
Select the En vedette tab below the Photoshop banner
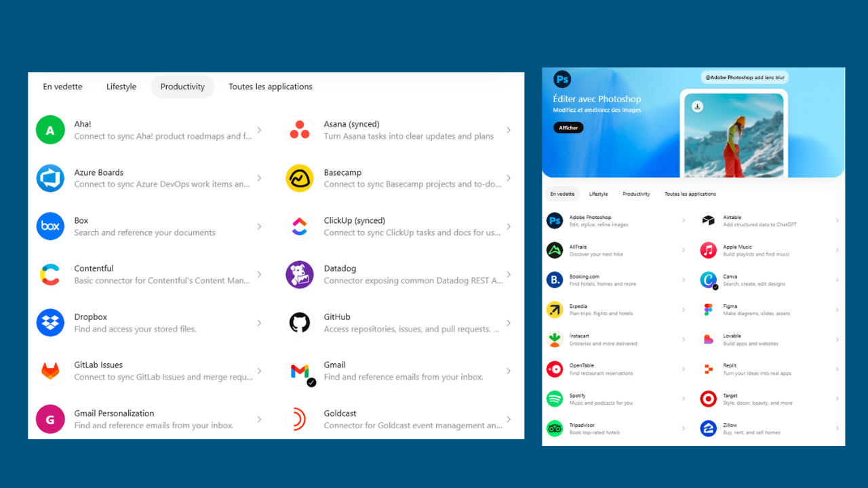point(562,194)
